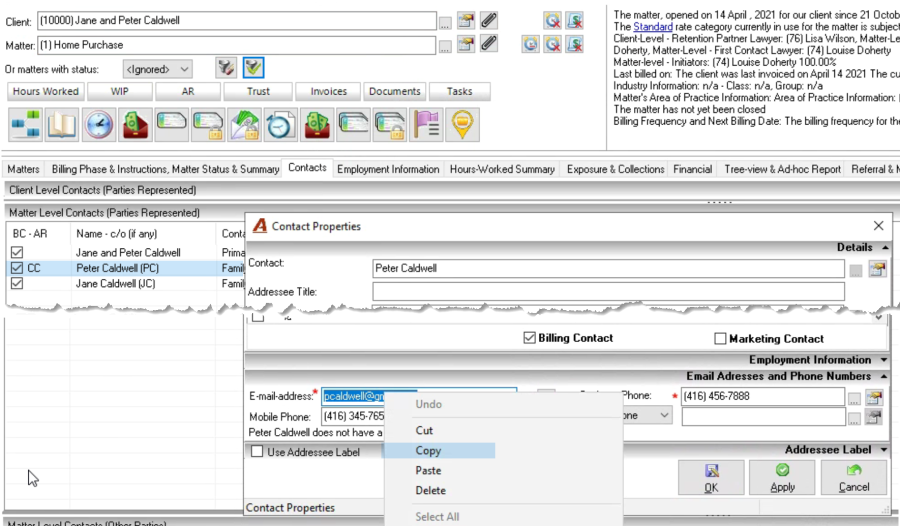Click the yellow location pin folder icon

pos(463,125)
